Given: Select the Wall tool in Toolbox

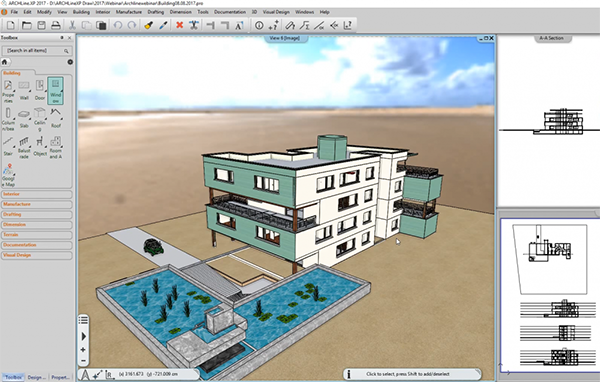Looking at the screenshot, I should tap(24, 90).
